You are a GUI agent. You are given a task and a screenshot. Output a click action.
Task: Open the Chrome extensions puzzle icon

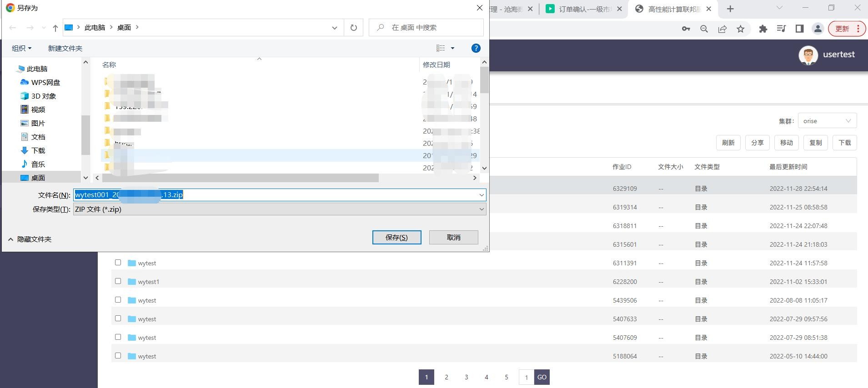click(763, 29)
